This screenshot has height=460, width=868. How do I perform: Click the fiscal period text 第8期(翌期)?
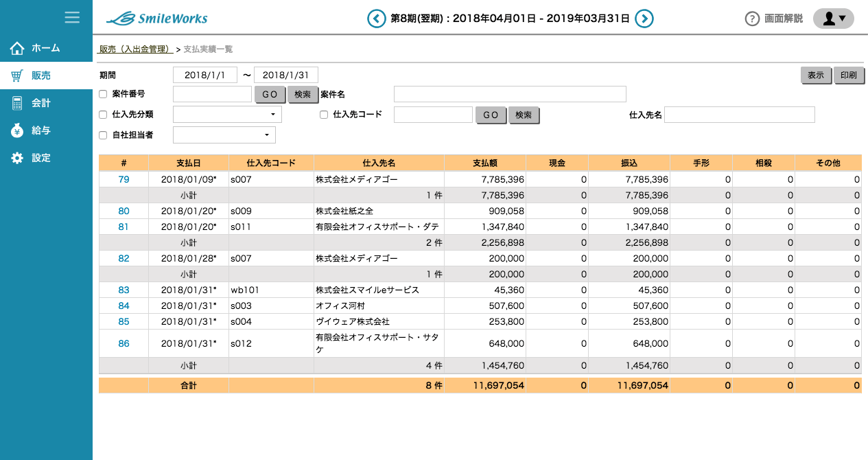point(417,19)
